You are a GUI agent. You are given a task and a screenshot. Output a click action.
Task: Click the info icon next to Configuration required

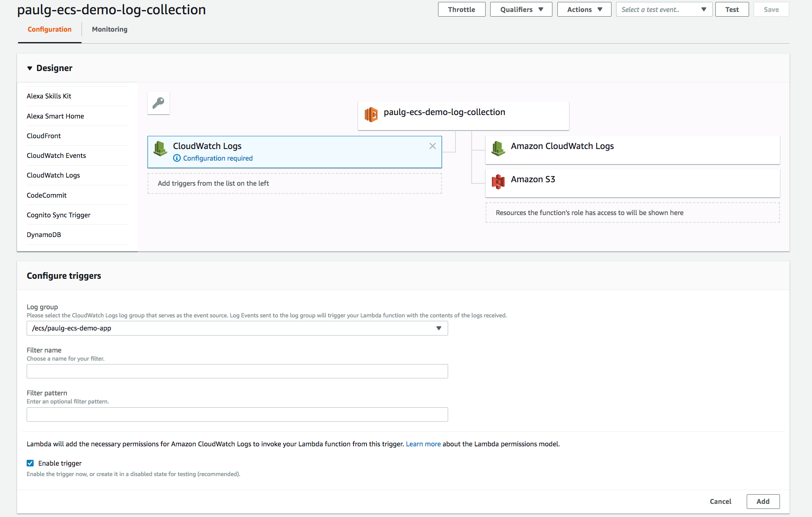pos(177,158)
